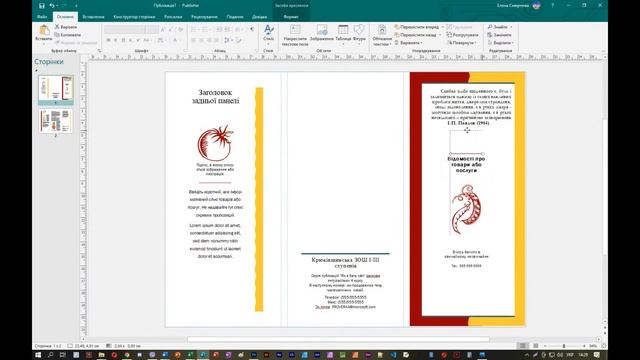Open Замінити replace dialog
640x360 pixels.
(x=499, y=35)
